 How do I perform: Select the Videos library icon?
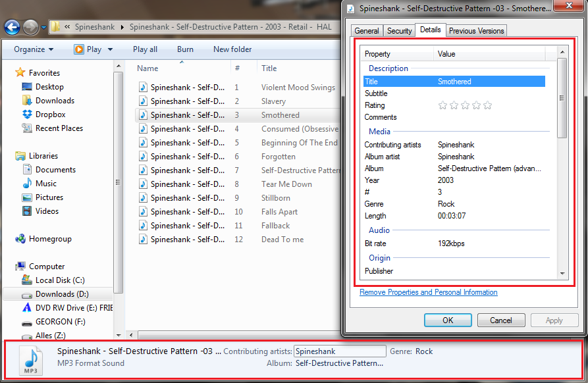(27, 211)
